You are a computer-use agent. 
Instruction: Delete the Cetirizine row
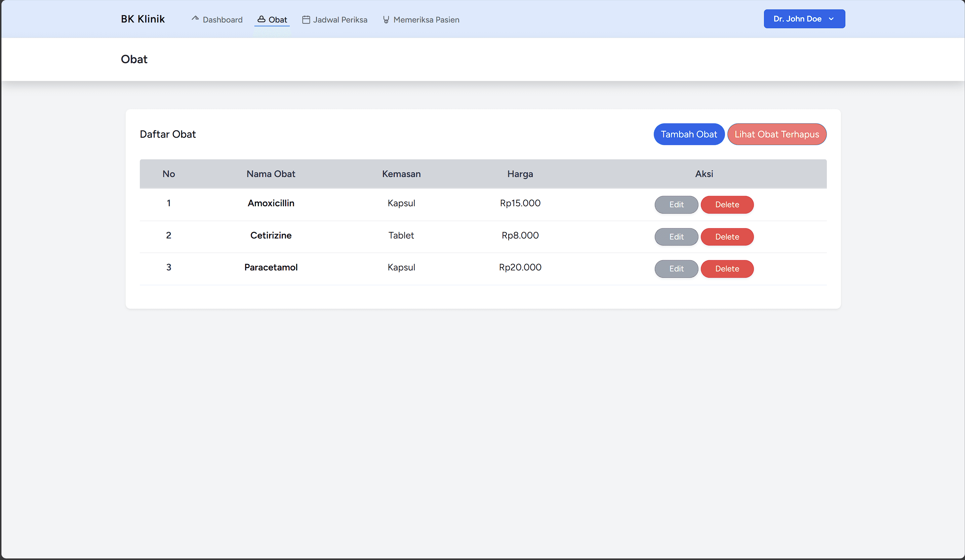(x=727, y=236)
